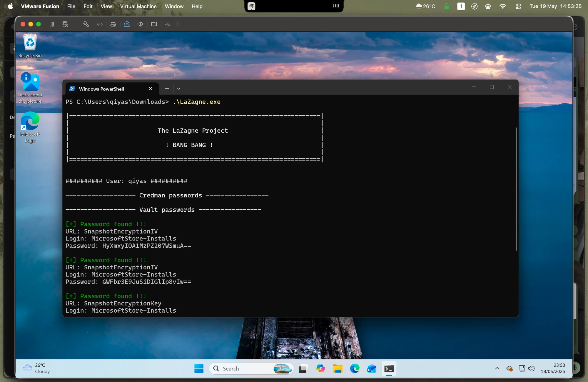Click the VMware window yellow minimize button
The image size is (588, 382).
[x=31, y=24]
